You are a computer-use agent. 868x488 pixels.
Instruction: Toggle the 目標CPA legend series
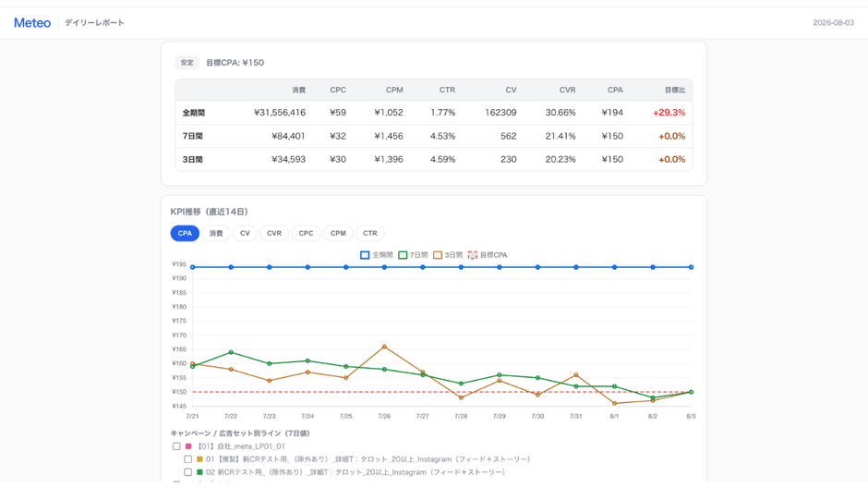coord(488,255)
